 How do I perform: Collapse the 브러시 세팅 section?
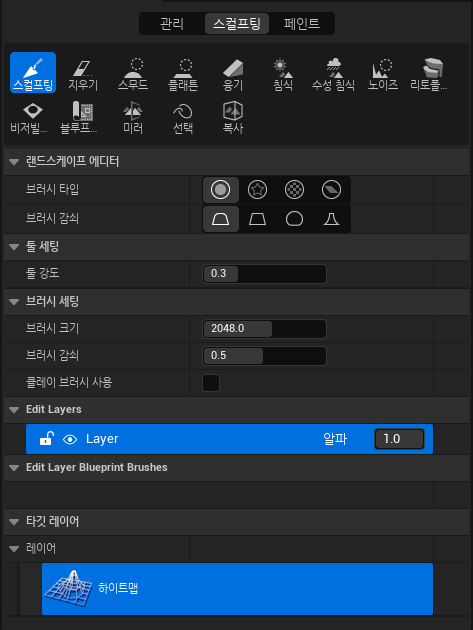(x=14, y=302)
